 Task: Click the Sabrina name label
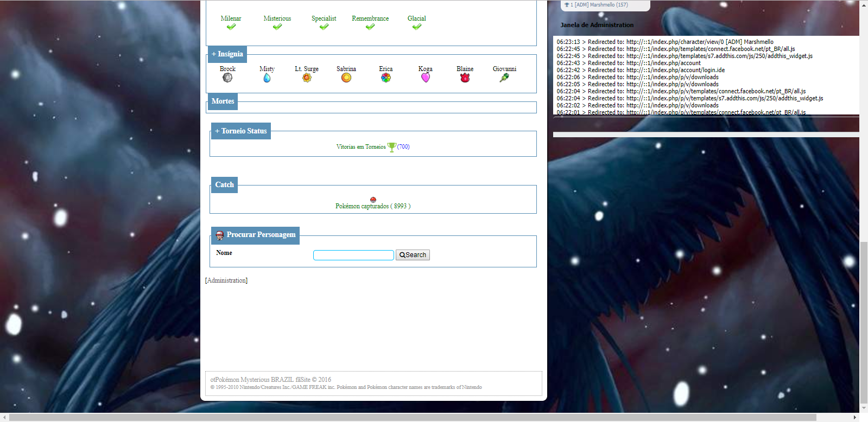[346, 69]
